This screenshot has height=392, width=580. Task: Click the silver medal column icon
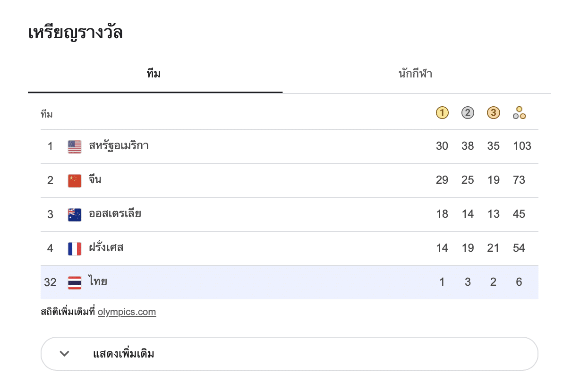pos(468,113)
